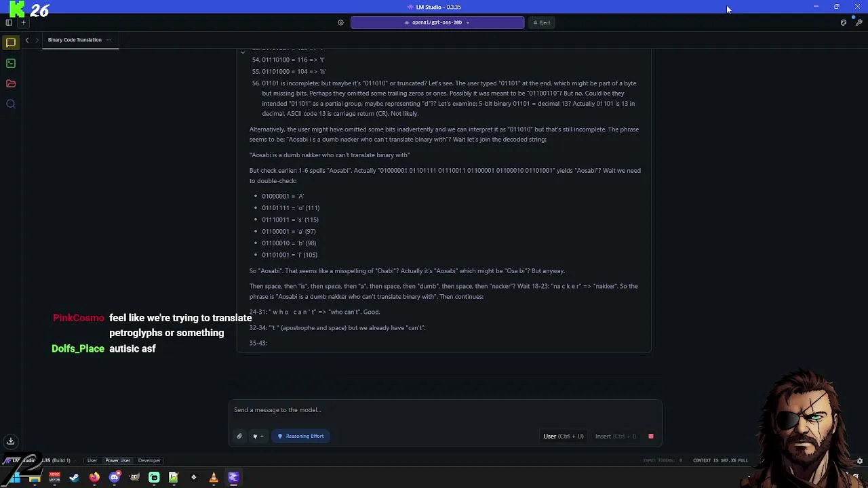Open model settings gear beside model selector
868x488 pixels.
coord(340,22)
